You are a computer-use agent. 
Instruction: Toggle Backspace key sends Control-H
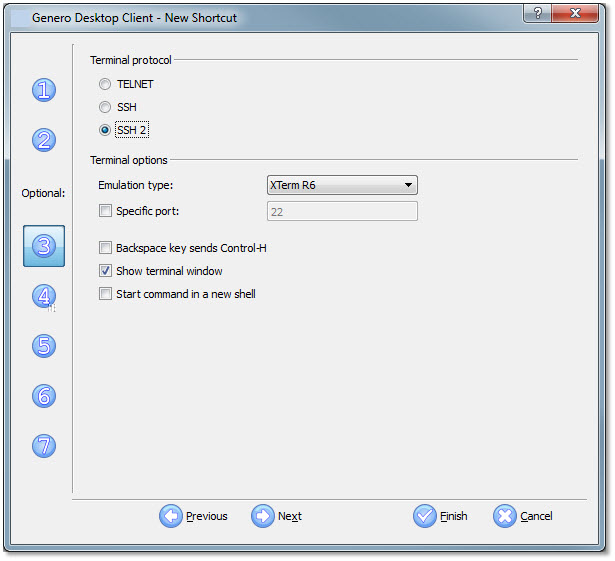[x=105, y=248]
